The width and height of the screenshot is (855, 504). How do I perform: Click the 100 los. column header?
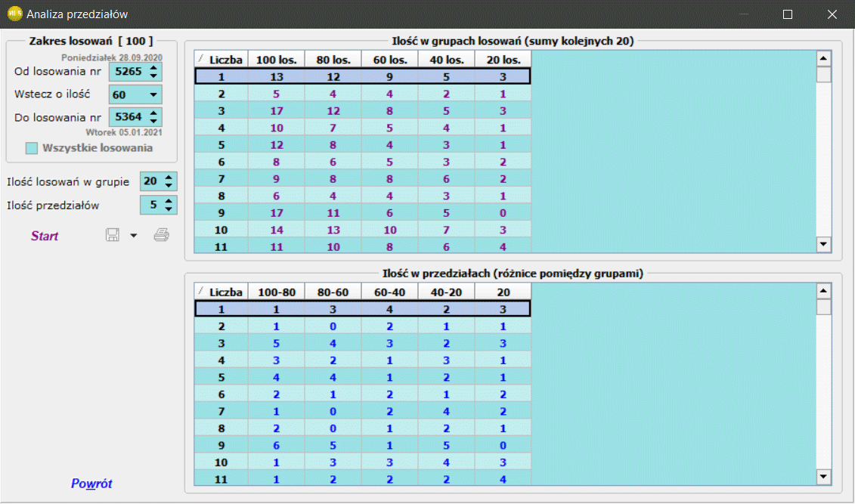tap(277, 60)
